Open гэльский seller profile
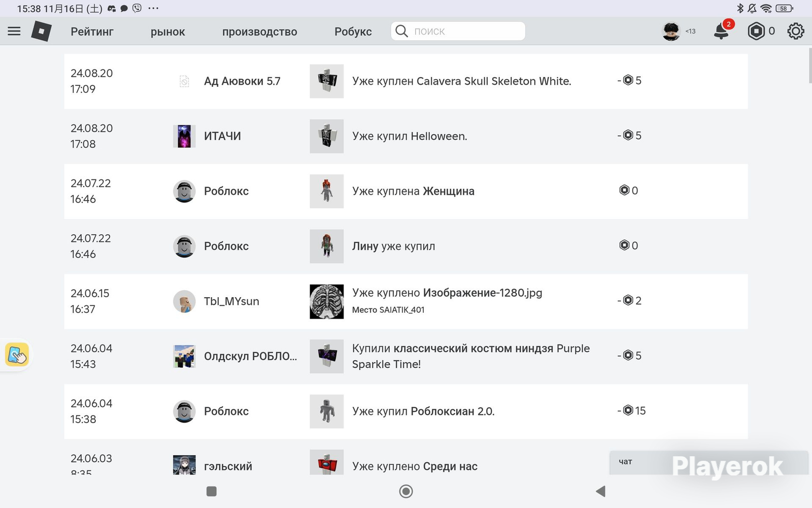Image resolution: width=812 pixels, height=508 pixels. coord(228,466)
